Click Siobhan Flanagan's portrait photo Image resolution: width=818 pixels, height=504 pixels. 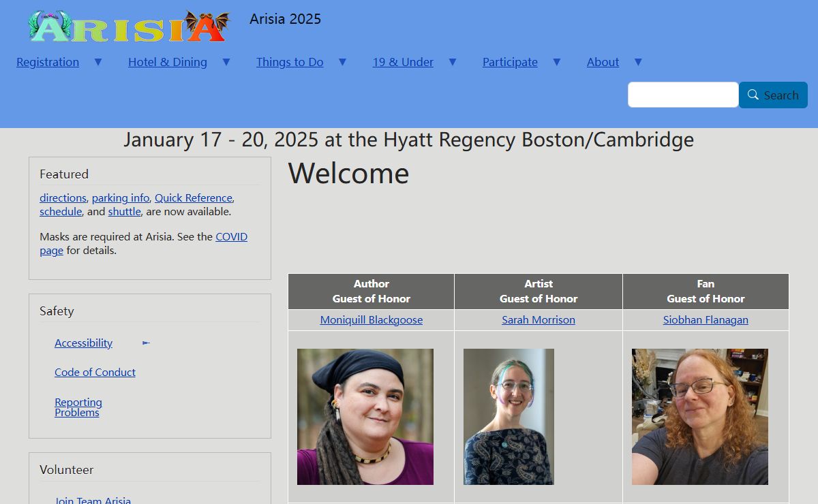pyautogui.click(x=699, y=417)
